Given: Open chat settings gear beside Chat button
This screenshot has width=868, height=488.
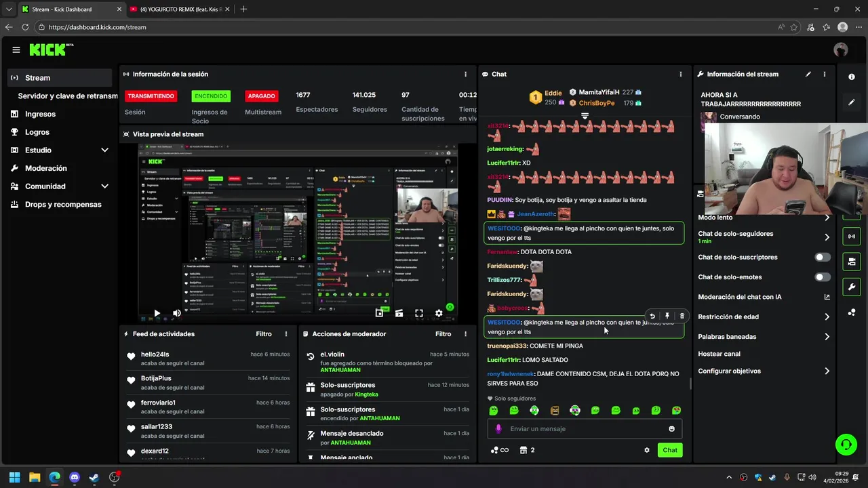Looking at the screenshot, I should coord(647,450).
